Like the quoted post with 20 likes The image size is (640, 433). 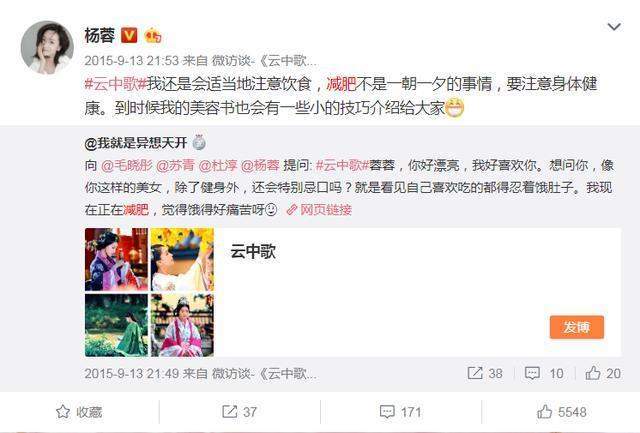click(x=603, y=373)
